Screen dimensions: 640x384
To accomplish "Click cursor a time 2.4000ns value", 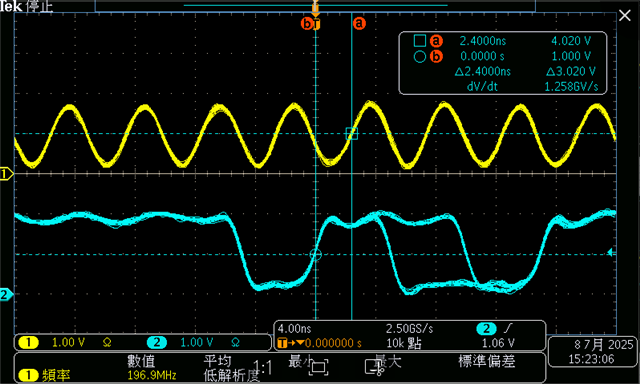I will click(483, 41).
